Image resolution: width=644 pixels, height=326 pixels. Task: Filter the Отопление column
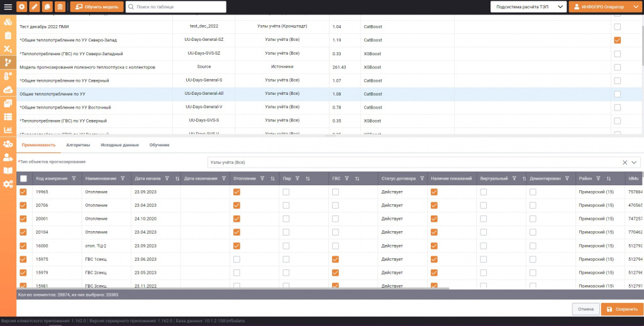(262, 178)
